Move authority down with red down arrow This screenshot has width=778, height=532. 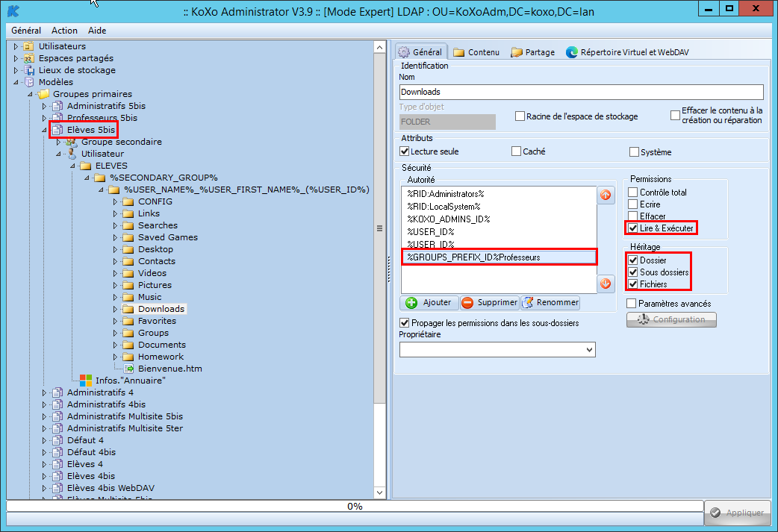coord(606,284)
